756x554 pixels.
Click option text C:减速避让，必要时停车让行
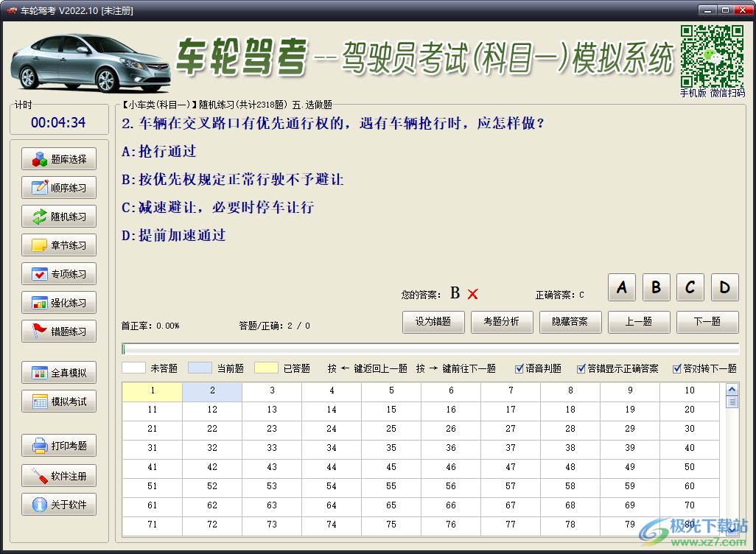point(218,208)
